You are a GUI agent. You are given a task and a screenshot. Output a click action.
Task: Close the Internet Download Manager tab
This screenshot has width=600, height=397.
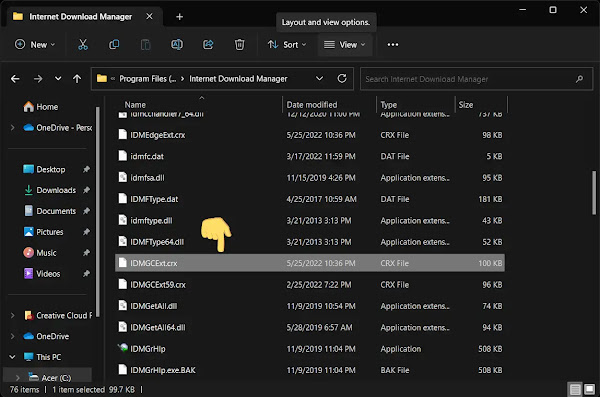pyautogui.click(x=150, y=16)
